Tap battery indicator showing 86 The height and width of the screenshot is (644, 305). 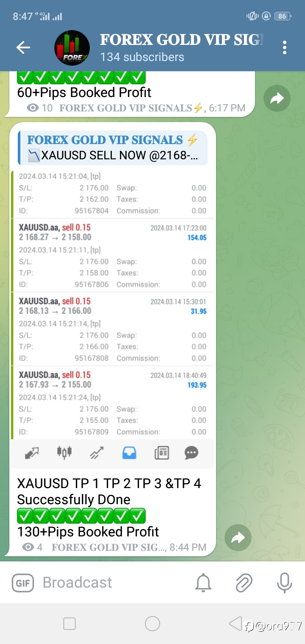click(282, 16)
